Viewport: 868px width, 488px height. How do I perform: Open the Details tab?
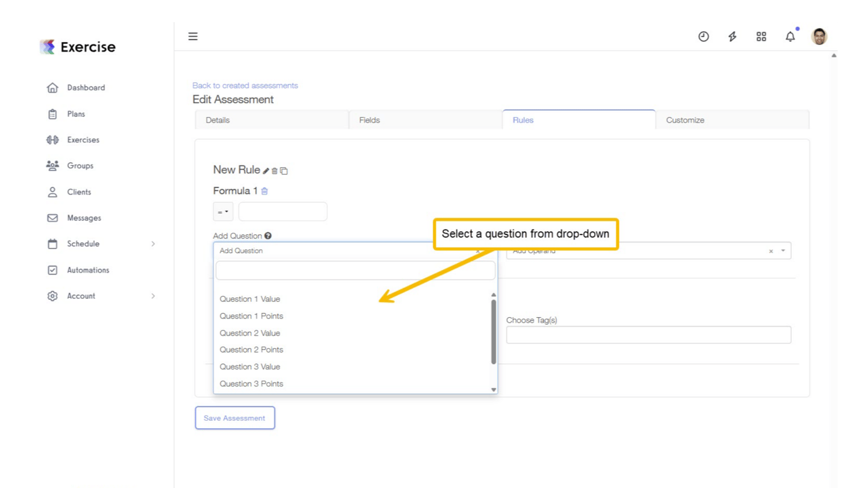[x=217, y=120]
